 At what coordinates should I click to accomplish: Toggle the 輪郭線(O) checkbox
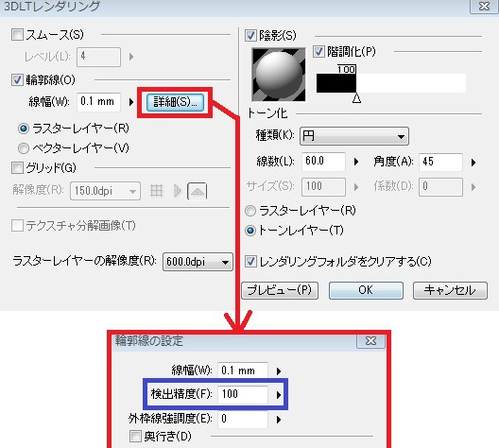[x=17, y=79]
